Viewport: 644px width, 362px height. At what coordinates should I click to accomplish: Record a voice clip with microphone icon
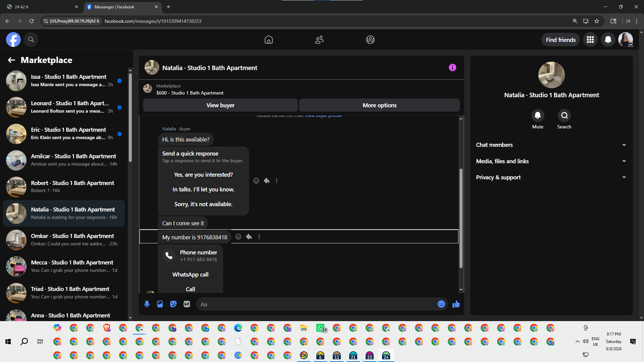point(147,304)
